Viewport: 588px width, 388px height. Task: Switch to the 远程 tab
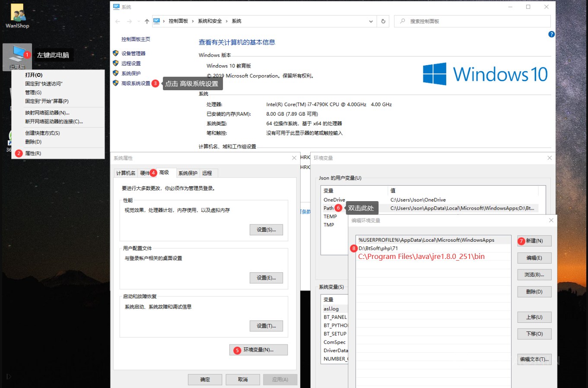[207, 173]
